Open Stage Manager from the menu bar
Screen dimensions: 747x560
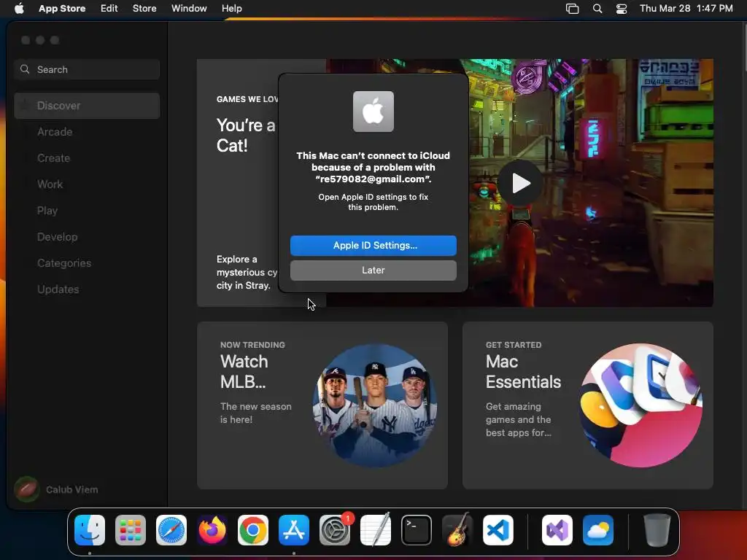[x=572, y=9]
